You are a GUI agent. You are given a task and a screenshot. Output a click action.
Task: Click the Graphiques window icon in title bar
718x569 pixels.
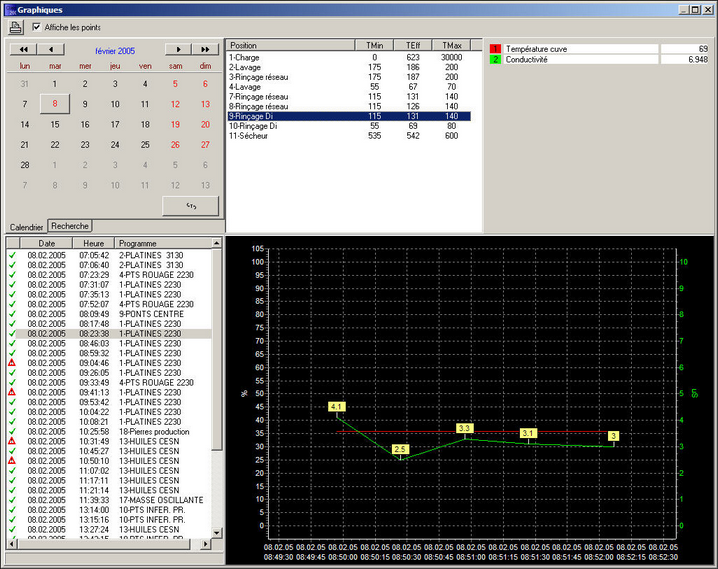[x=10, y=10]
